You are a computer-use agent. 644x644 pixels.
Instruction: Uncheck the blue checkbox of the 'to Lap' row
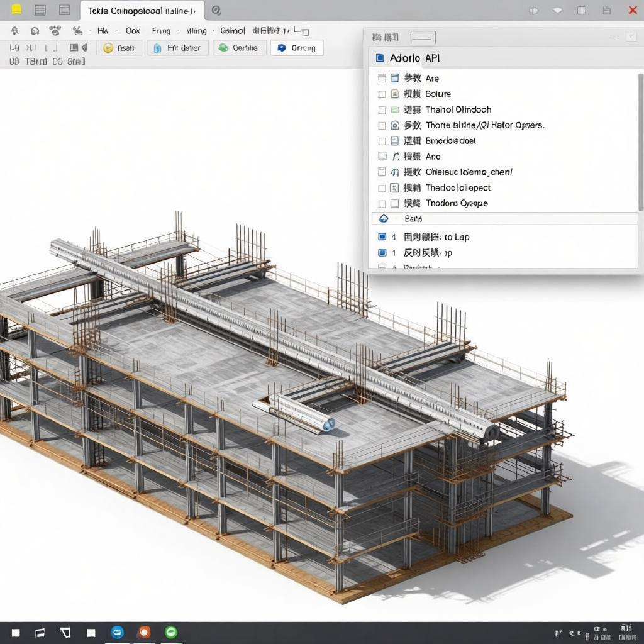382,236
